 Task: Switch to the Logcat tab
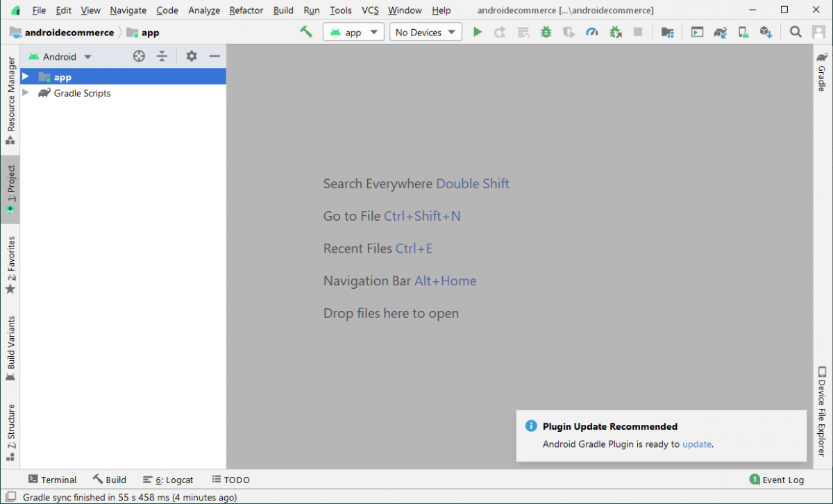point(169,479)
